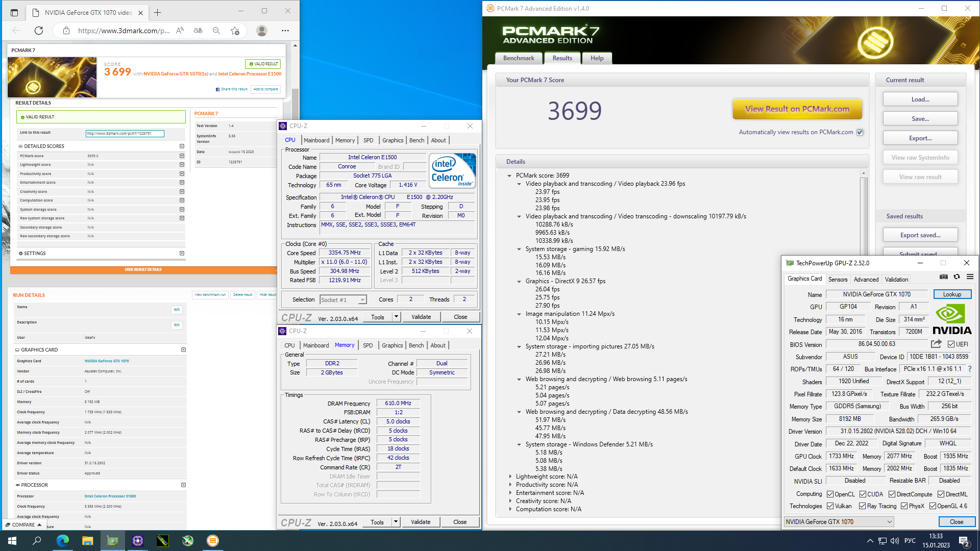Collapse the PCMark score tree node

(x=509, y=176)
